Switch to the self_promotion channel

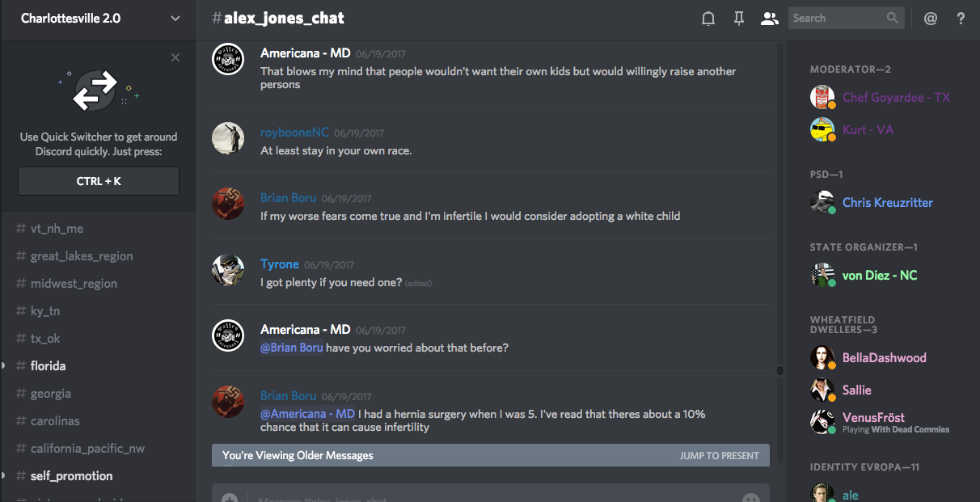pyautogui.click(x=71, y=476)
